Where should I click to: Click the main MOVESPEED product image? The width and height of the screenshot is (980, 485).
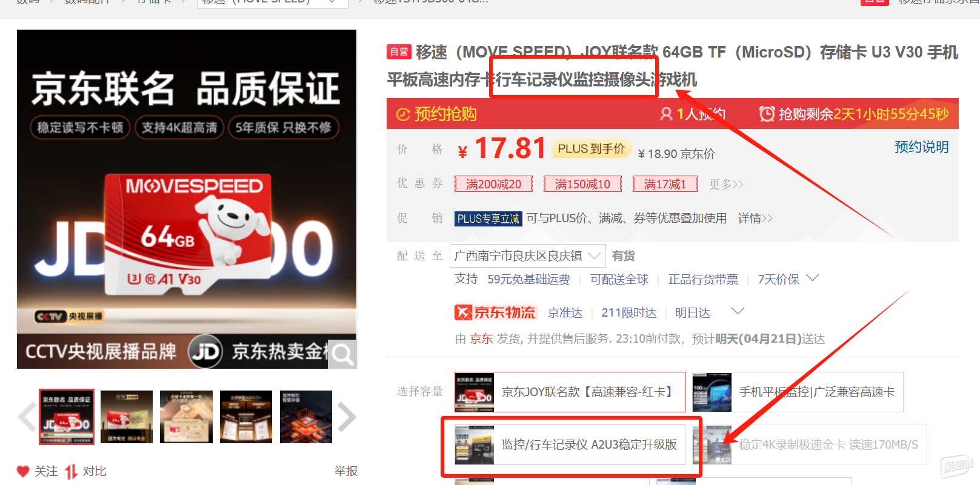click(x=187, y=199)
